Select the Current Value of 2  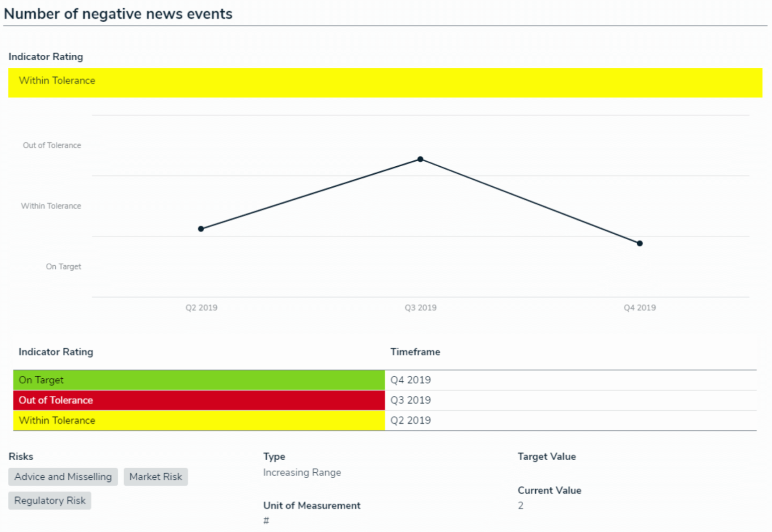(521, 505)
